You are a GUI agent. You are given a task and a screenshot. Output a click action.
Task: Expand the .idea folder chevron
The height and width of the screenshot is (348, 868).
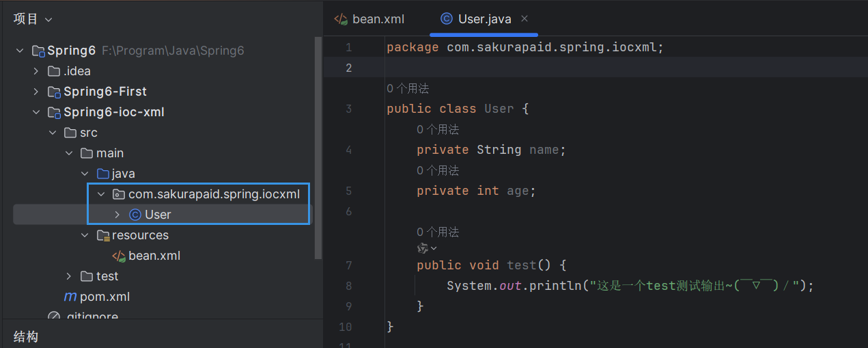point(36,71)
